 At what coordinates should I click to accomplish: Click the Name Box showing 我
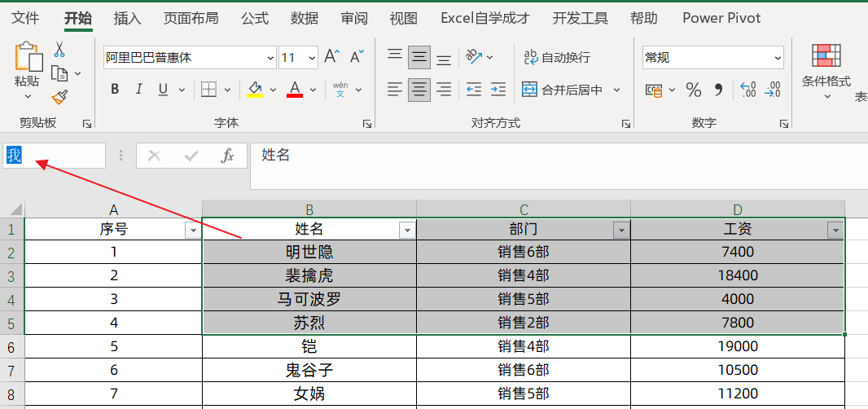click(54, 156)
